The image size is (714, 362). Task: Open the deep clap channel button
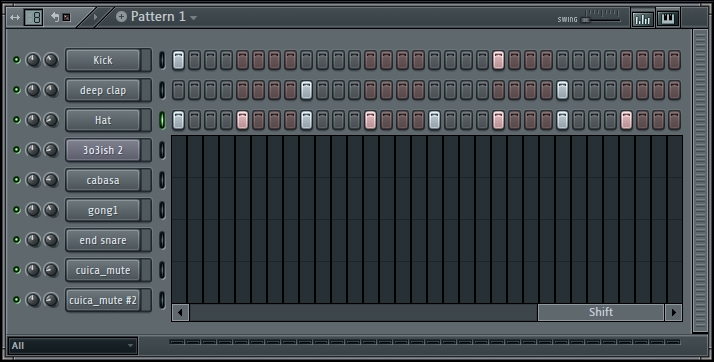click(x=103, y=90)
